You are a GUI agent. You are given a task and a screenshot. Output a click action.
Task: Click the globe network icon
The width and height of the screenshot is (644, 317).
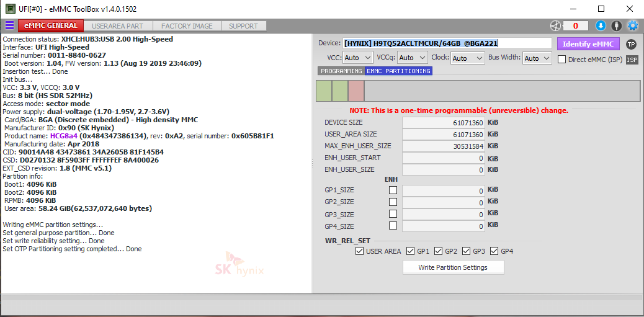coord(555,26)
